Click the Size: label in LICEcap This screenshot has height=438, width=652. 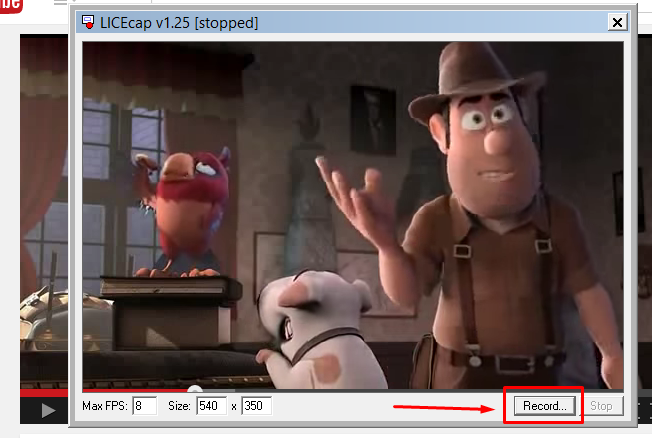tap(179, 406)
